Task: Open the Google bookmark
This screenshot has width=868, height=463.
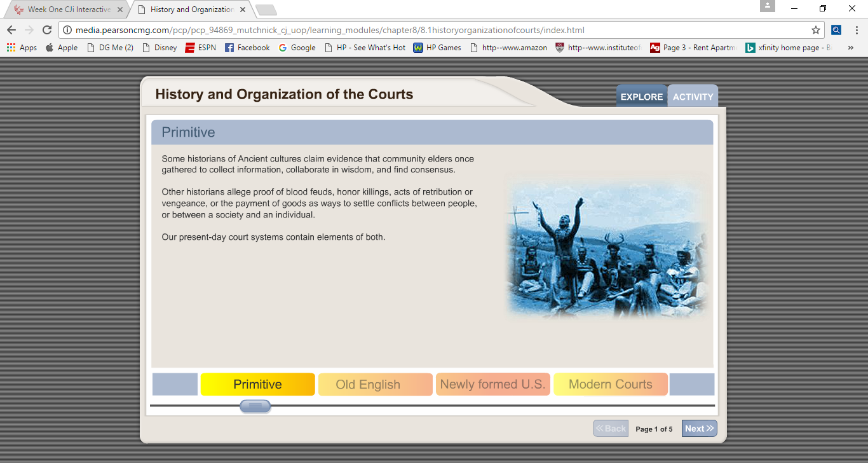Action: (x=297, y=48)
